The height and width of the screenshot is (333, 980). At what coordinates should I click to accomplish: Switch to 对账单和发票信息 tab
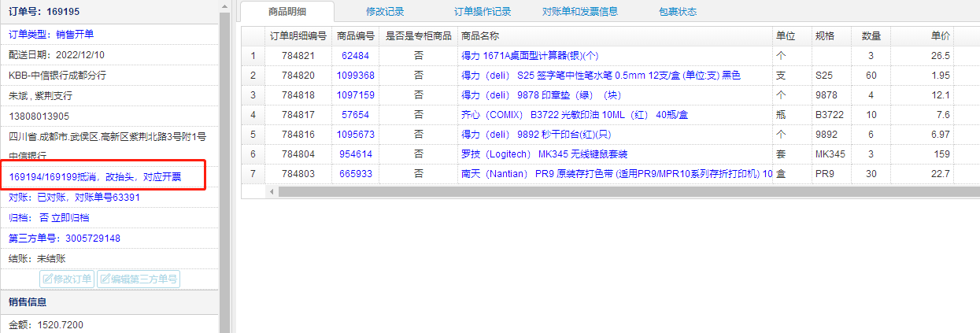coord(580,12)
